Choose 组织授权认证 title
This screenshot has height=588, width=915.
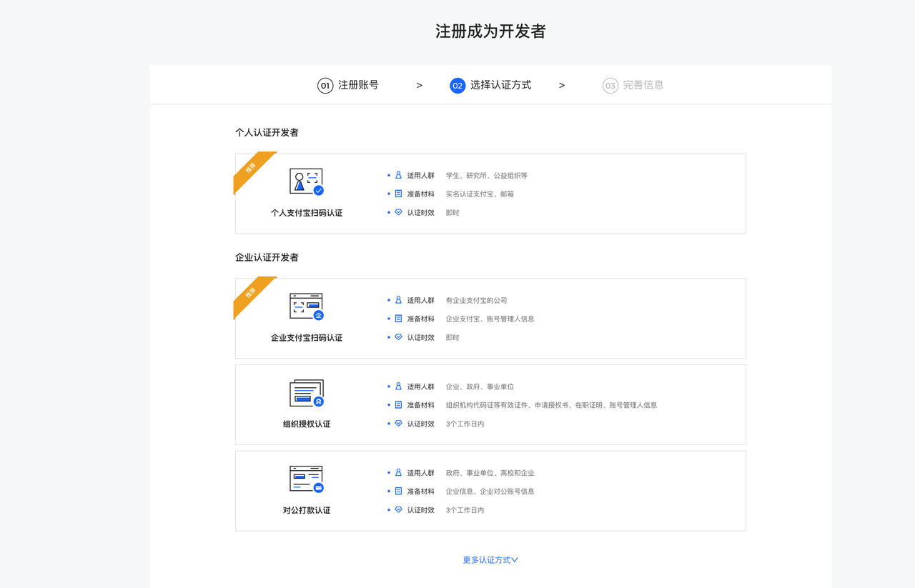coord(307,424)
